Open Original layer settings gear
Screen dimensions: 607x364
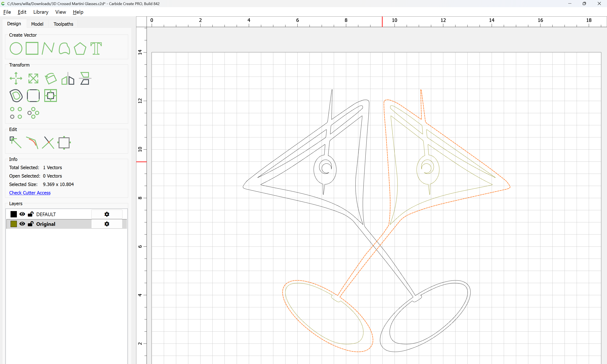107,224
